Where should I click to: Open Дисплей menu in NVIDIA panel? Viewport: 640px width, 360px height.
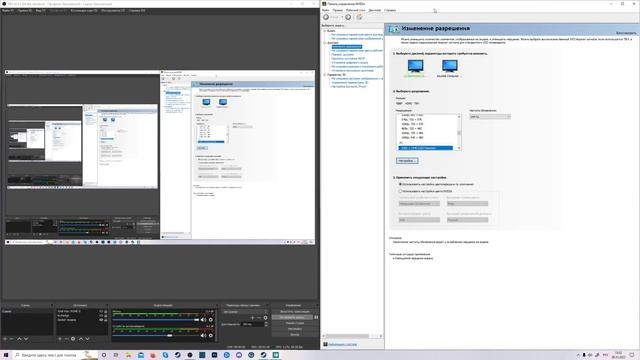375,10
